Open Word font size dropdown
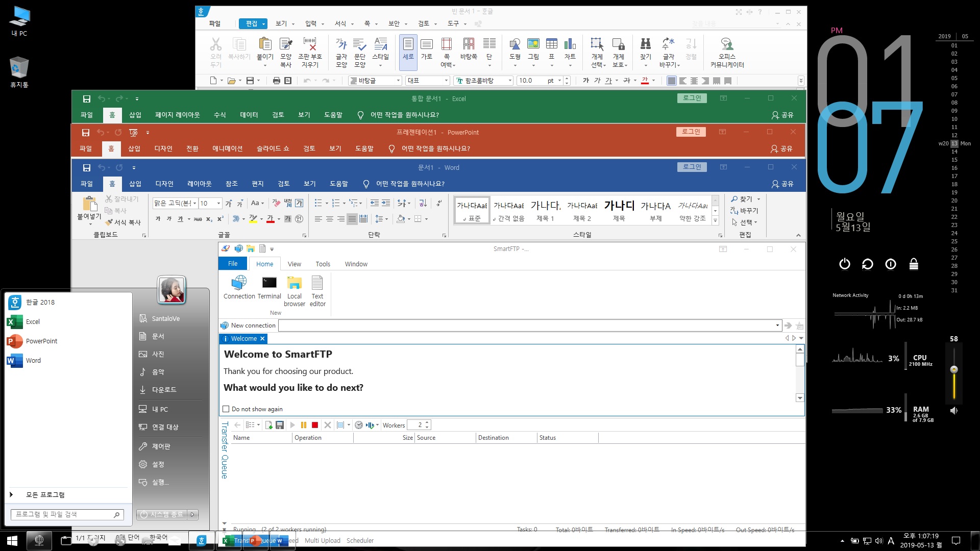This screenshot has width=980, height=551. click(219, 203)
